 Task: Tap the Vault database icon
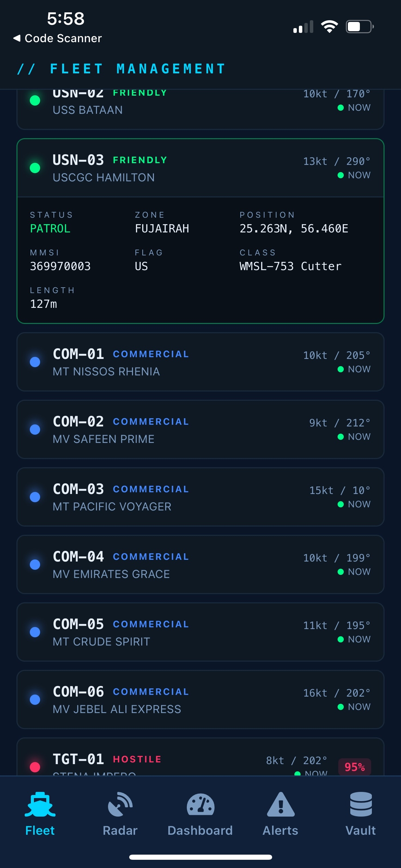pos(361,804)
